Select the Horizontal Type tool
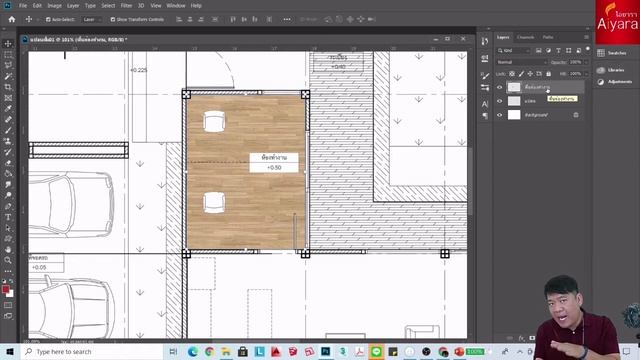The height and width of the screenshot is (360, 640). [8, 217]
